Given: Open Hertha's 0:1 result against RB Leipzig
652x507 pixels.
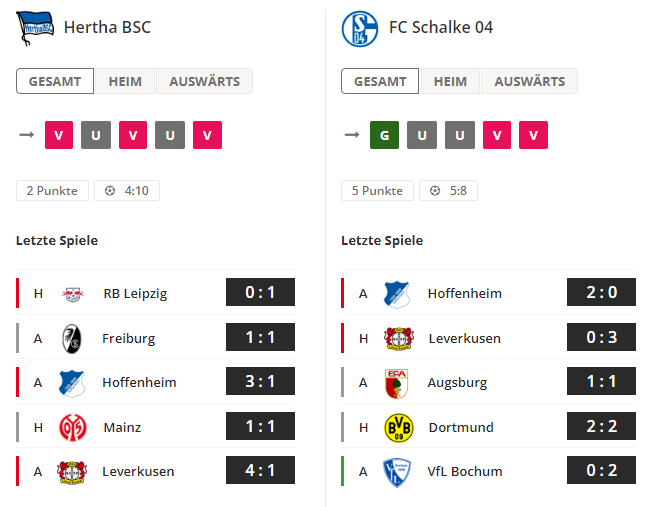Looking at the screenshot, I should (260, 292).
